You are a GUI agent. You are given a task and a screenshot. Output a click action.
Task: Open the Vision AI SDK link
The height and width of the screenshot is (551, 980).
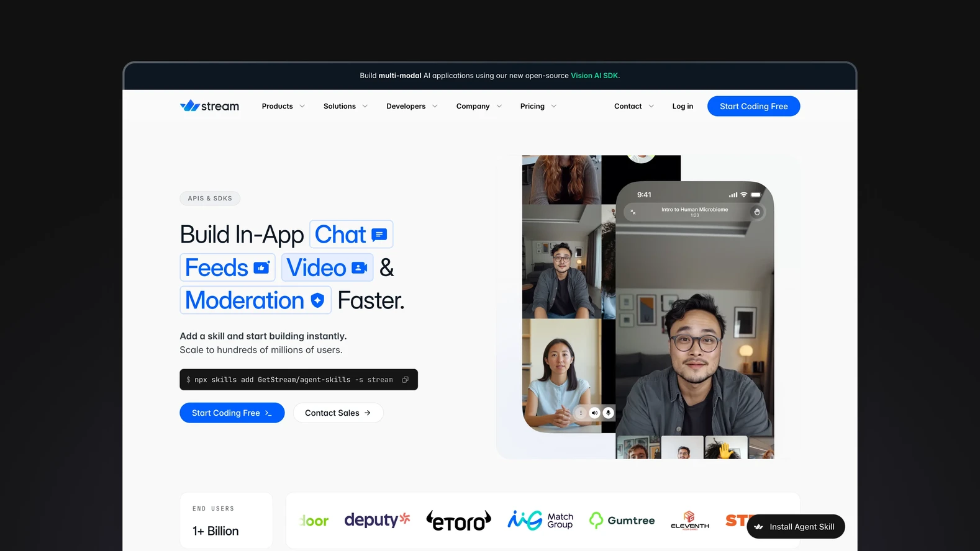point(594,76)
